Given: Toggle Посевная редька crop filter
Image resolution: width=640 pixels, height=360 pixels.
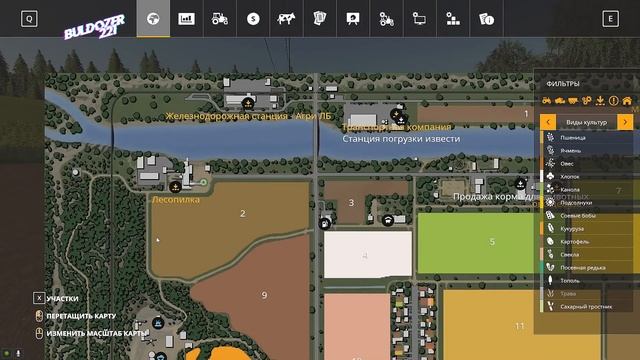Looking at the screenshot, I should [x=587, y=268].
